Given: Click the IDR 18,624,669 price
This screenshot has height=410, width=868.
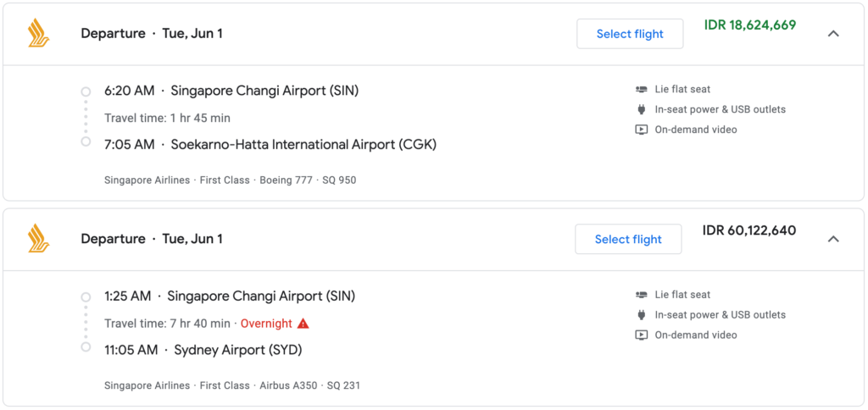Looking at the screenshot, I should click(x=750, y=25).
